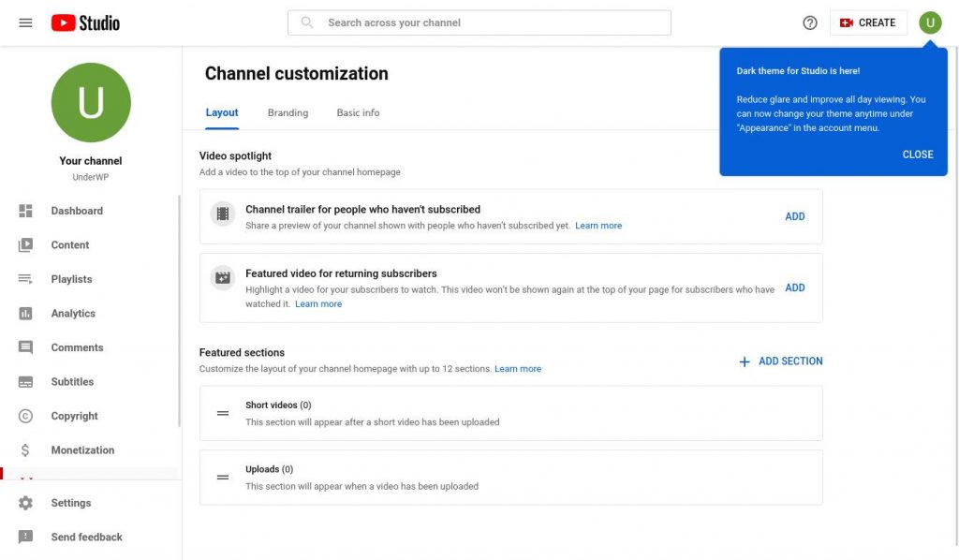The image size is (959, 560).
Task: Switch to the Branding tab
Action: 288,113
